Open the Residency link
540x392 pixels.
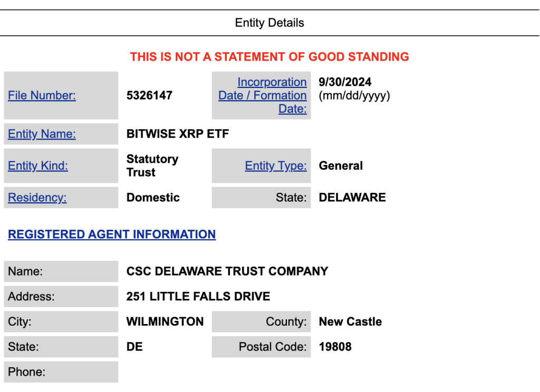coord(37,198)
